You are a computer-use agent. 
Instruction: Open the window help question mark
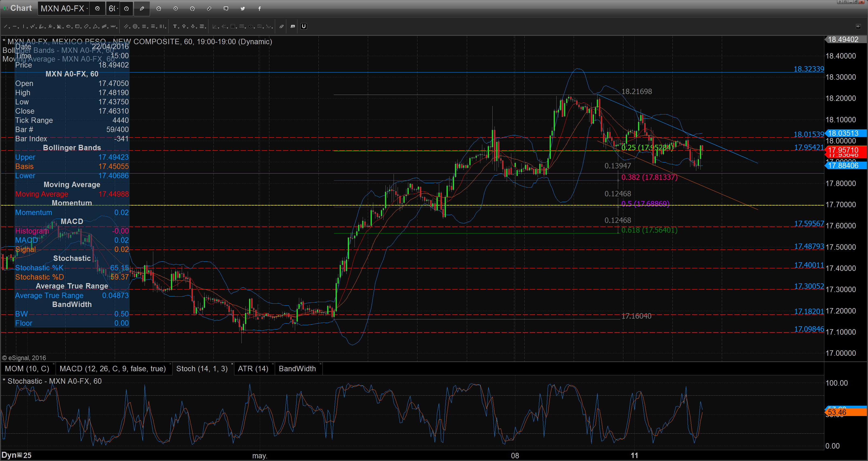[840, 2]
